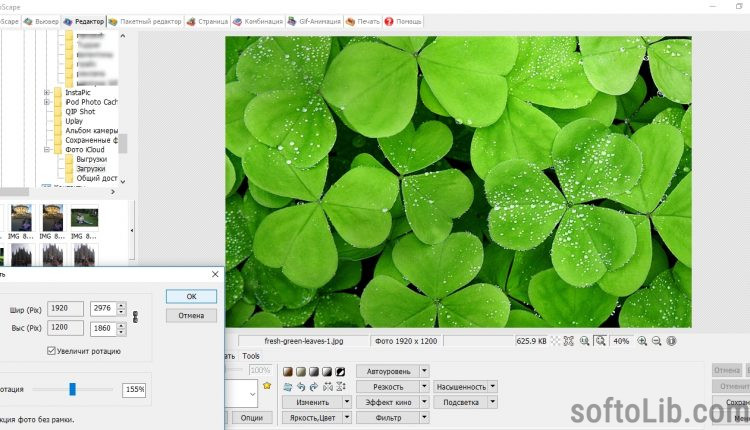Screen dimensions: 750x430
Task: Open the Насыщенность dropdown arrow
Action: [x=493, y=386]
